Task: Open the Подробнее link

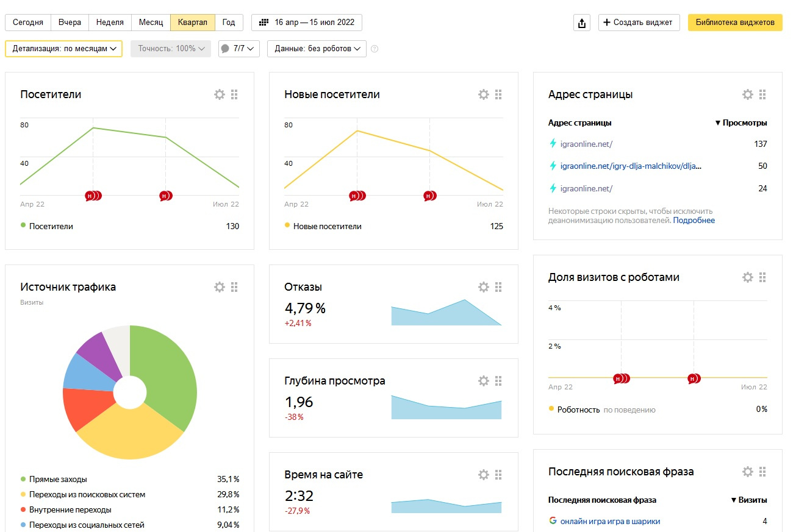Action: click(694, 221)
